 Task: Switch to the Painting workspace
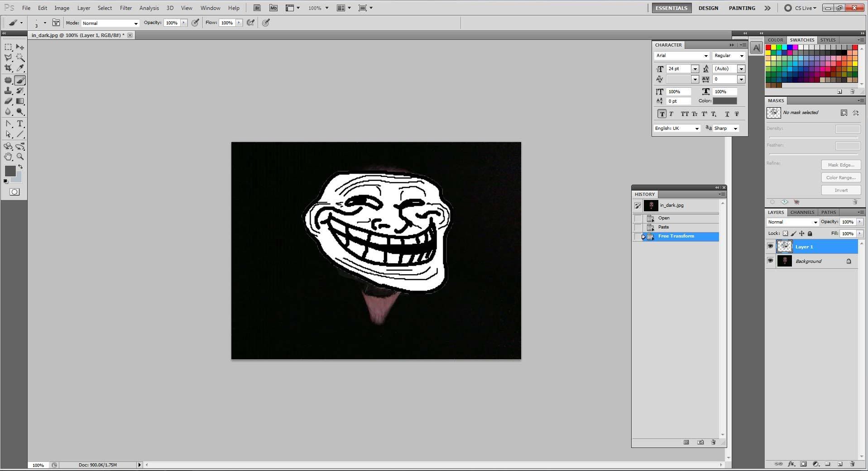pos(742,8)
